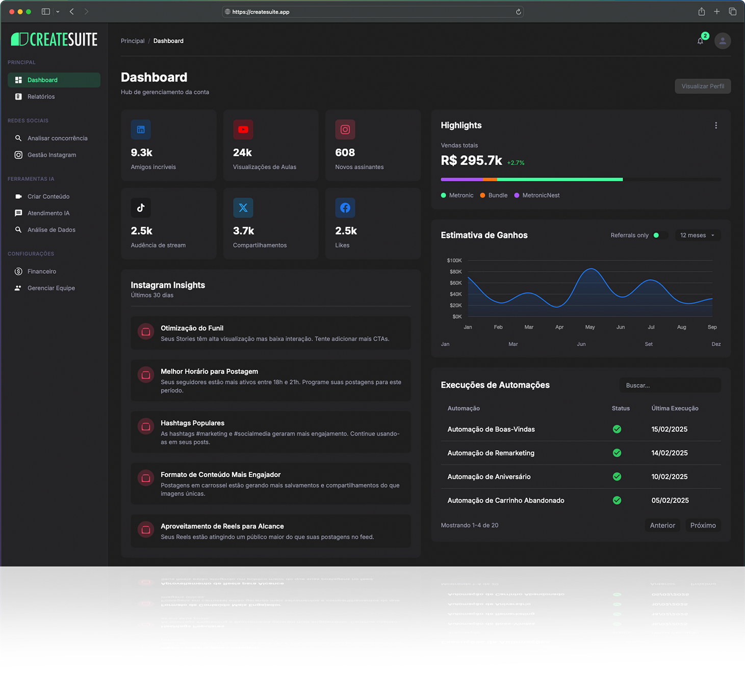
Task: Click the Facebook icon on the Likes card
Action: coord(345,208)
